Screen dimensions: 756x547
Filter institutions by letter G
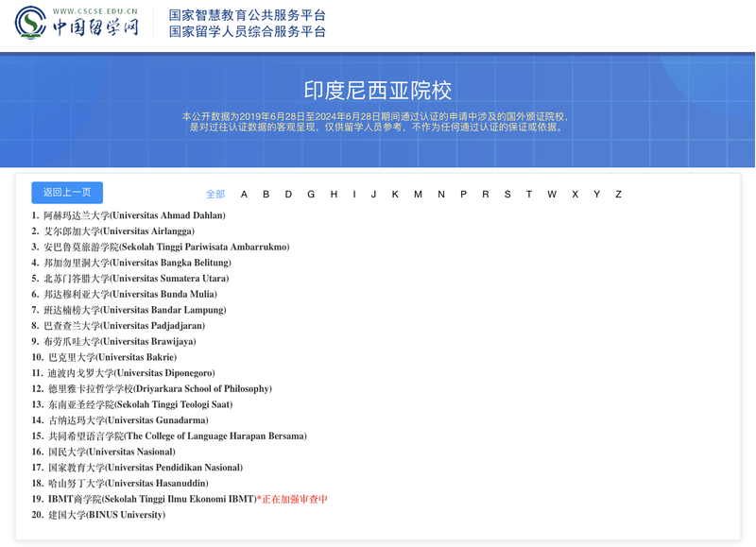point(311,195)
